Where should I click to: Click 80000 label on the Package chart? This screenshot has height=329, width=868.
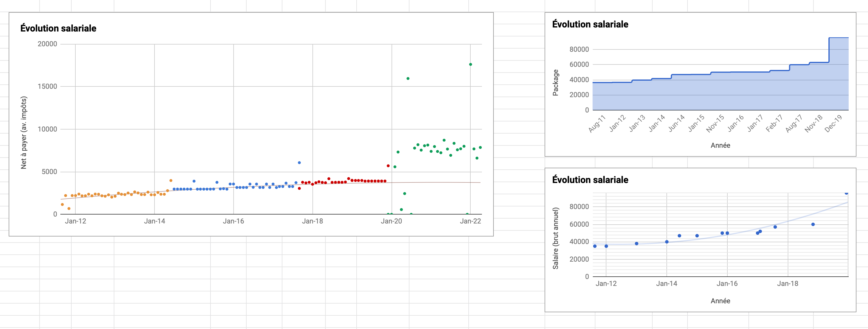pos(579,49)
